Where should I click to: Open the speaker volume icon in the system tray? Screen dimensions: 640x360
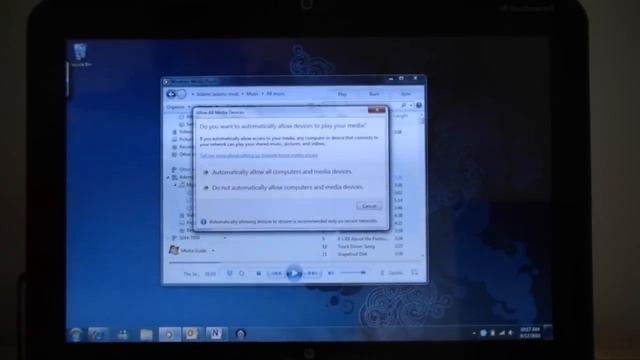tap(511, 333)
